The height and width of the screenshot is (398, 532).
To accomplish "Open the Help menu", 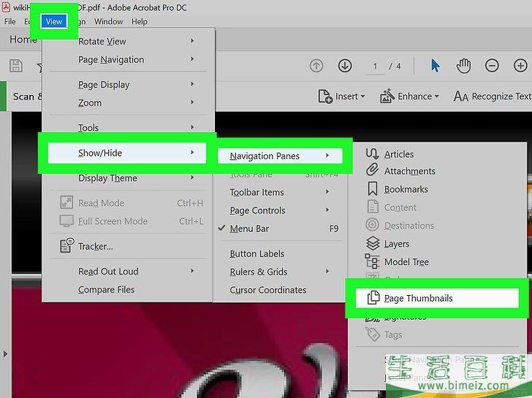I will coord(140,22).
